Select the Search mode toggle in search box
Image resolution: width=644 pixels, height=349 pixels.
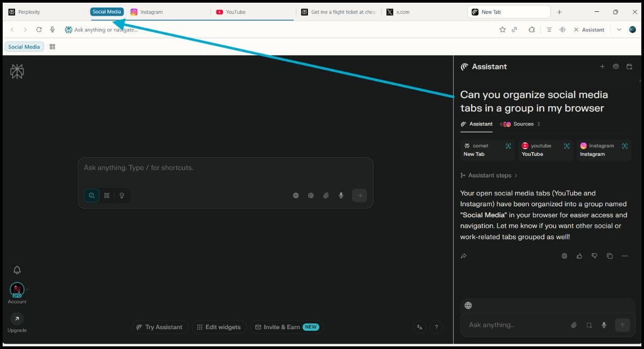coord(92,195)
